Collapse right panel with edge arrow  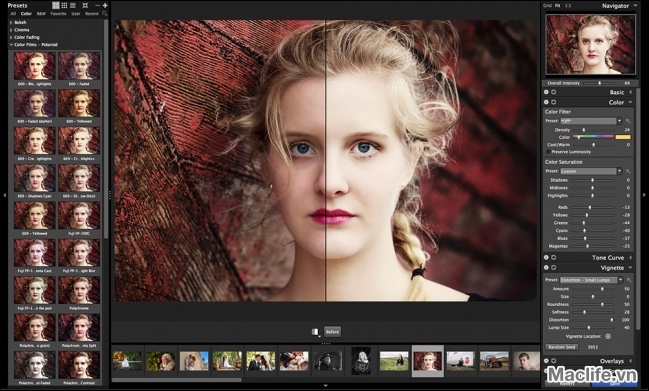pos(644,195)
